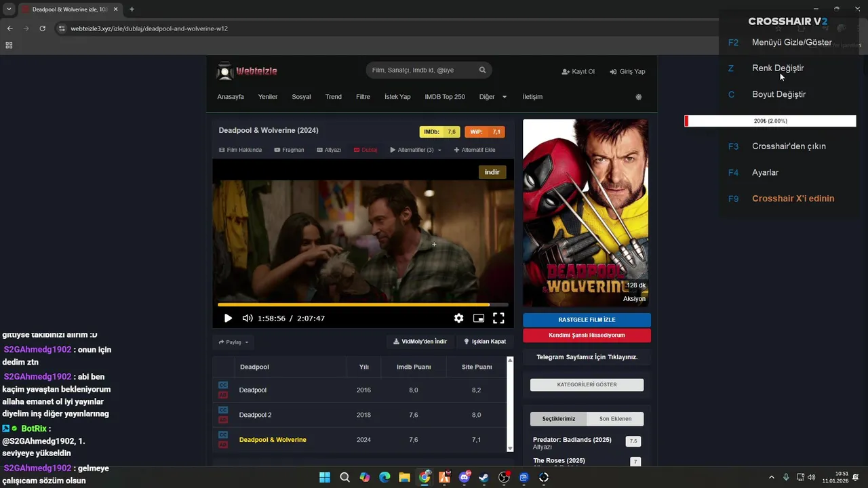Open IMDB Top 250 page

click(445, 97)
